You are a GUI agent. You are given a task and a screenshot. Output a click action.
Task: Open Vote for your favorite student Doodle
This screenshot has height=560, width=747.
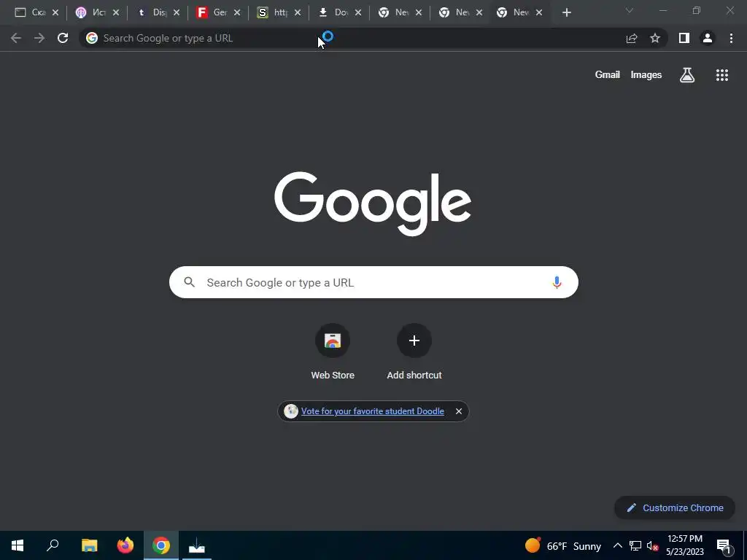373,411
